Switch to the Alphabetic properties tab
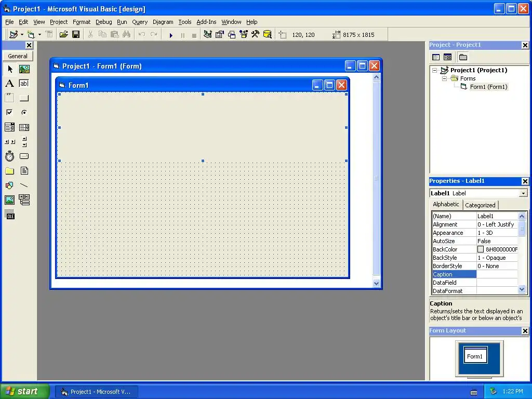The height and width of the screenshot is (399, 532). coord(446,204)
